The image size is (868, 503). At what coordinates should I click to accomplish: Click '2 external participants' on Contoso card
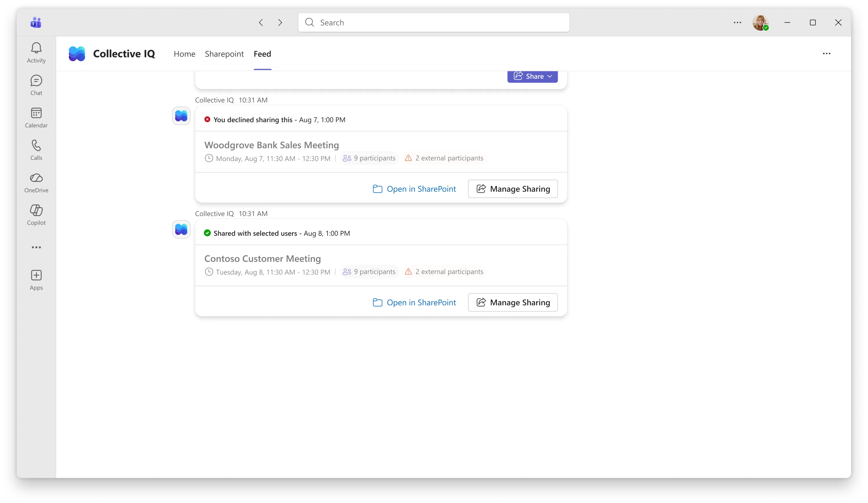[449, 272]
